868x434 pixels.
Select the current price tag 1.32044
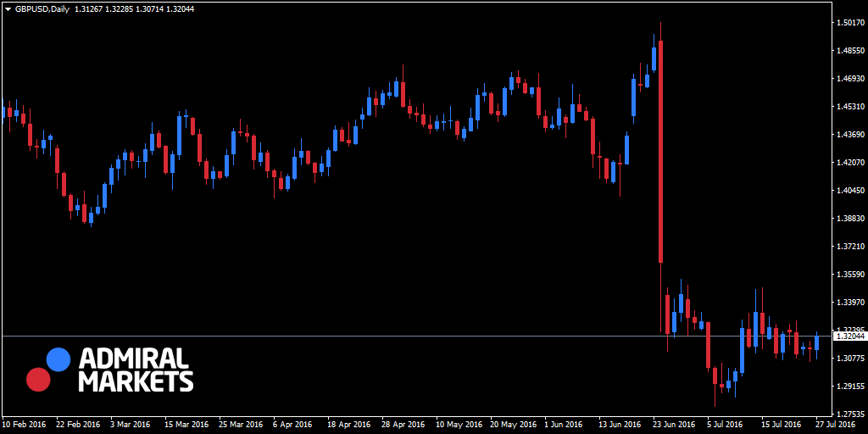849,337
